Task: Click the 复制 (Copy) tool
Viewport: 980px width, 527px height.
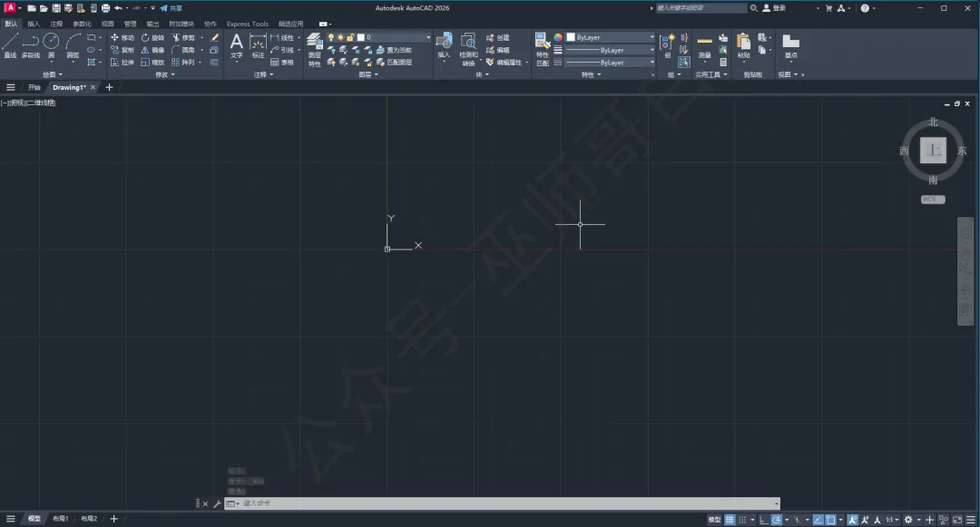Action: coord(122,50)
